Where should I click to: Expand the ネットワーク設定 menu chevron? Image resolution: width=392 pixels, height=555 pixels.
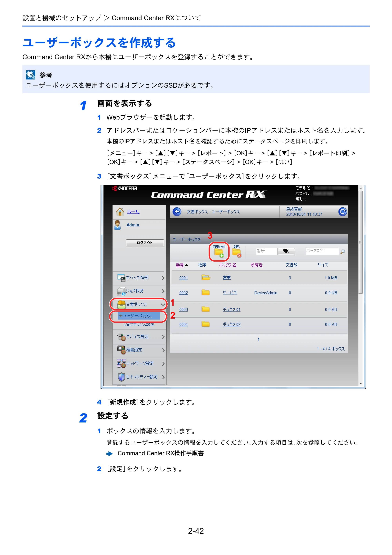pyautogui.click(x=163, y=363)
